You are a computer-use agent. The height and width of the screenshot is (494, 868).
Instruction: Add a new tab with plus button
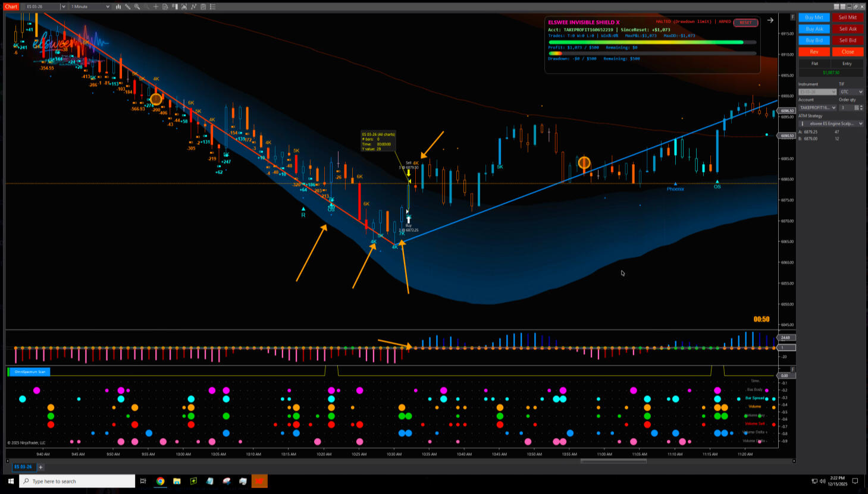41,467
